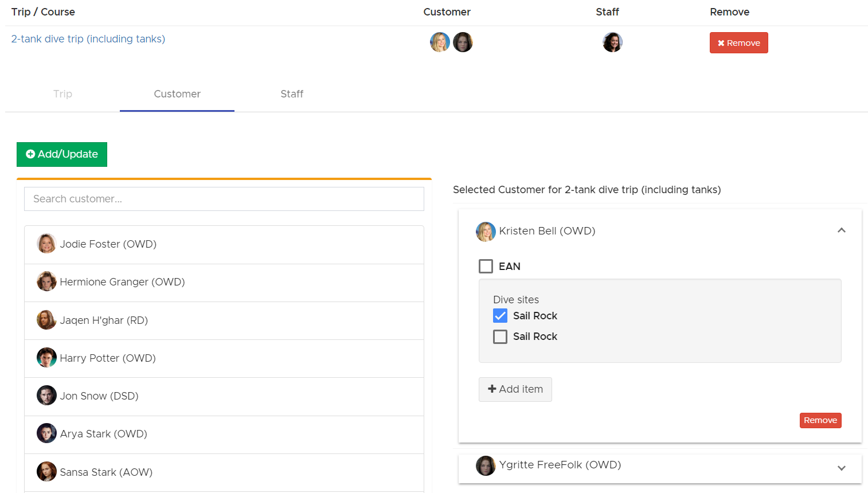Select Arya Stark (OWD) from the list
Viewport: 868px width, 493px height.
pyautogui.click(x=224, y=435)
